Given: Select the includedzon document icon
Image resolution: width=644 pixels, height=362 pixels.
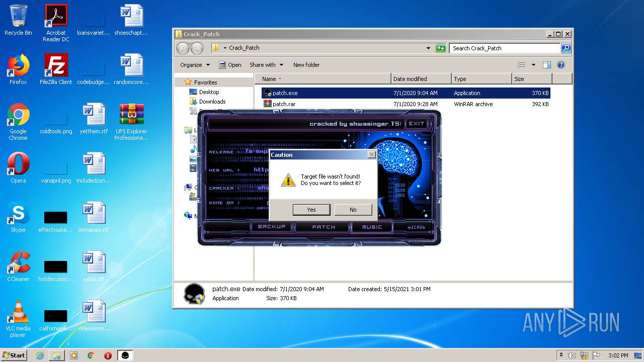Looking at the screenshot, I should pyautogui.click(x=94, y=168).
